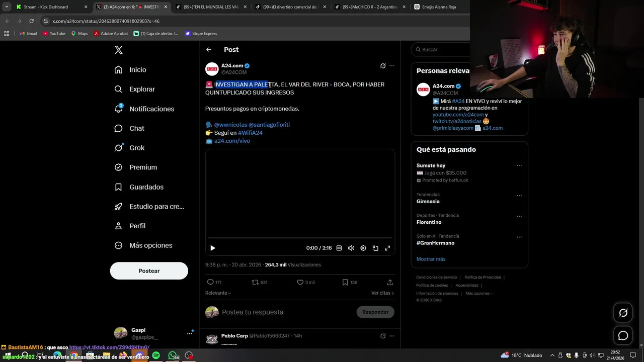
Task: Open the floating Grok button
Action: click(623, 313)
